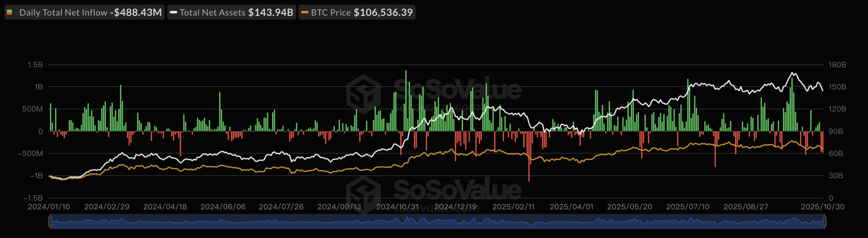Image resolution: width=868 pixels, height=238 pixels.
Task: Click the 2024/07/26 x-axis date
Action: tap(281, 207)
